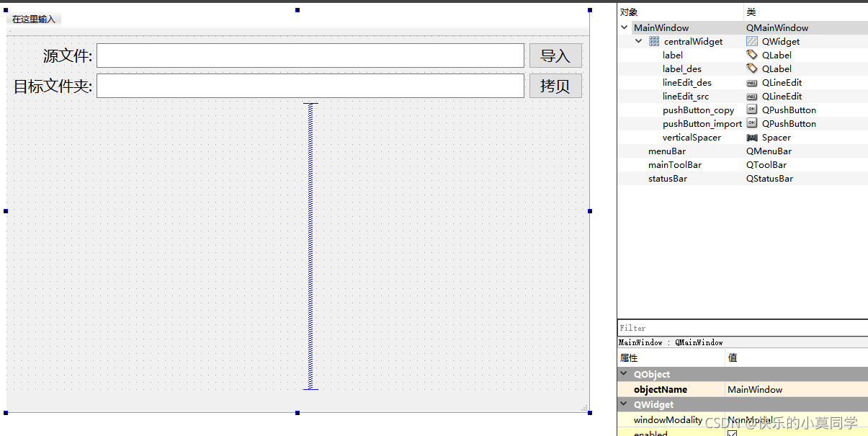Select lineEdit_des in the object tree
The image size is (868, 436).
[687, 83]
